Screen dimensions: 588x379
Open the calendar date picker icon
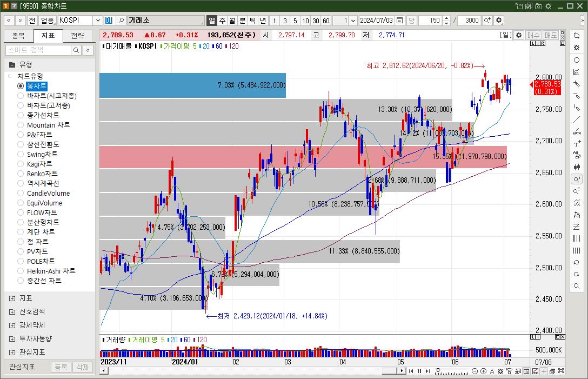400,20
